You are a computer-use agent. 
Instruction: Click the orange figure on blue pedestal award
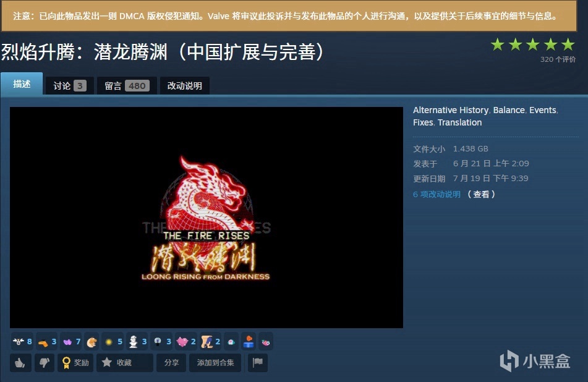tap(249, 342)
